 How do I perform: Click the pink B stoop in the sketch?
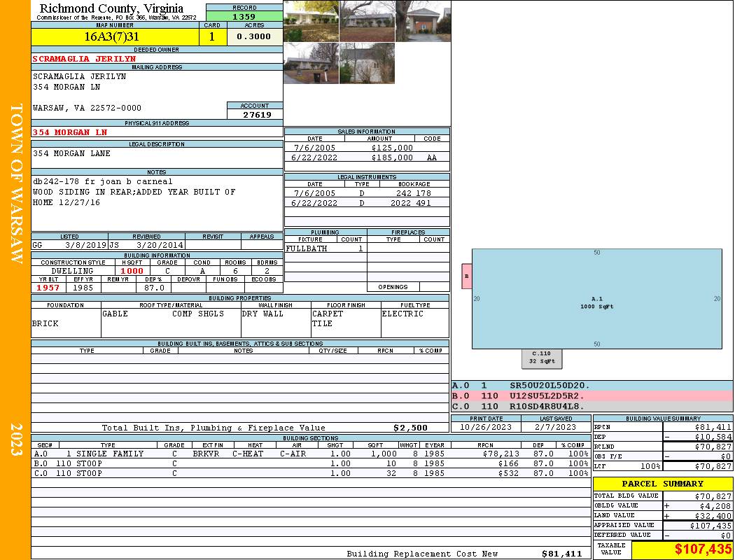pyautogui.click(x=466, y=276)
